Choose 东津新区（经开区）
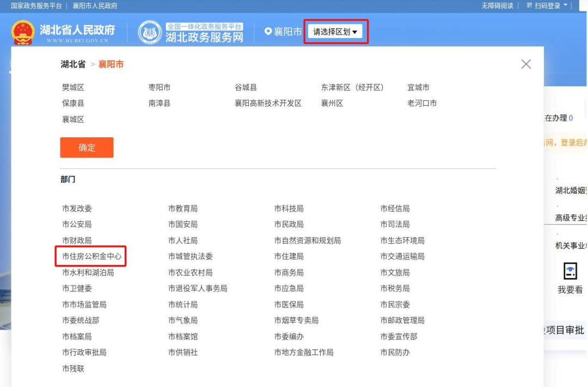The image size is (588, 387). (x=352, y=87)
